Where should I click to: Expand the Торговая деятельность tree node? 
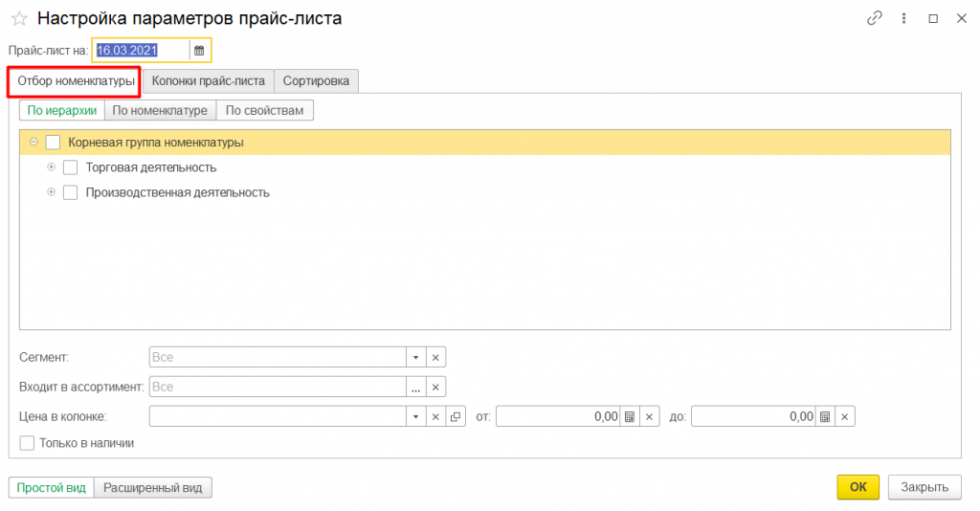52,167
